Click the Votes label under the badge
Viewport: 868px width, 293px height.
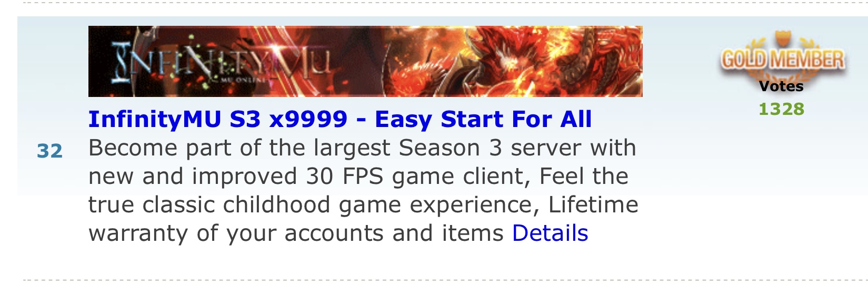point(781,86)
